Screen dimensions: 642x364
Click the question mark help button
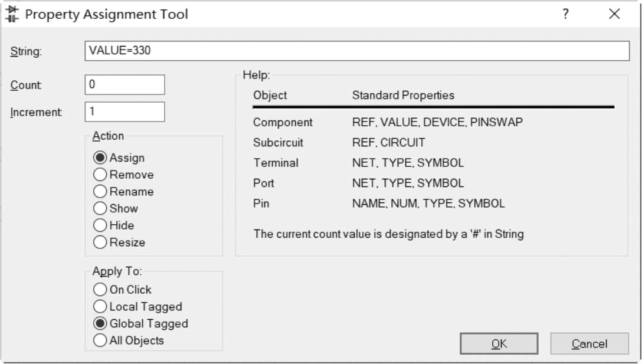click(x=565, y=14)
